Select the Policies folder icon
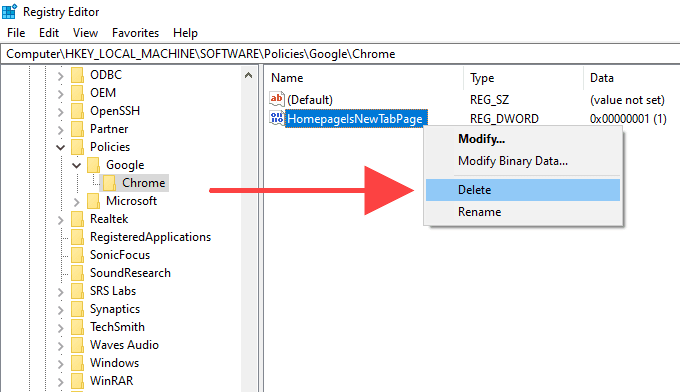Viewport: 680px width, 392px height. pos(77,147)
